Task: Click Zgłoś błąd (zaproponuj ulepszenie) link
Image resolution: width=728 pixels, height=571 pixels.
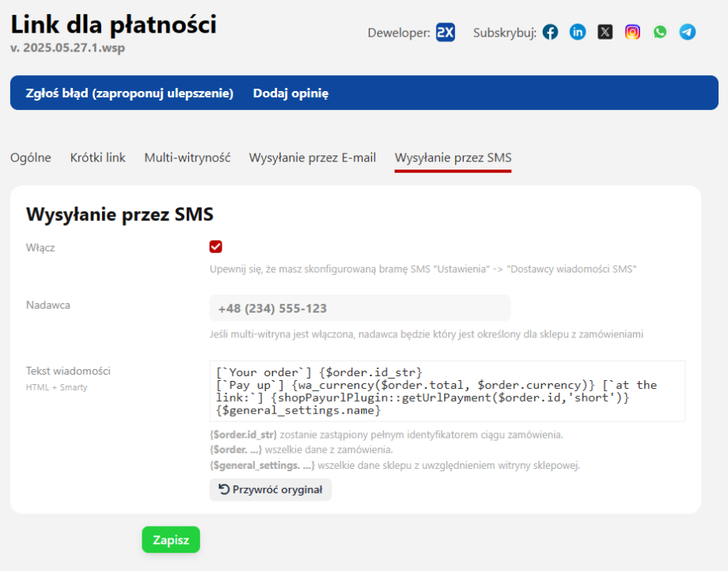Action: click(130, 93)
